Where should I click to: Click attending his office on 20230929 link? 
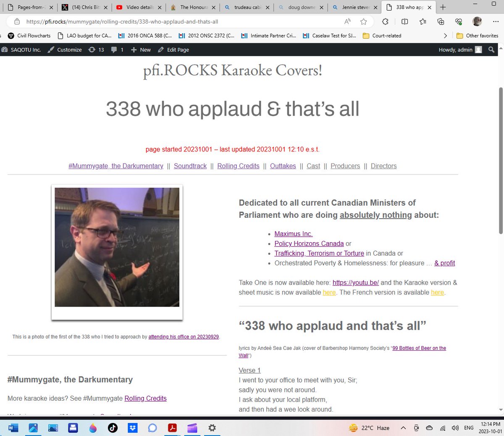[184, 337]
